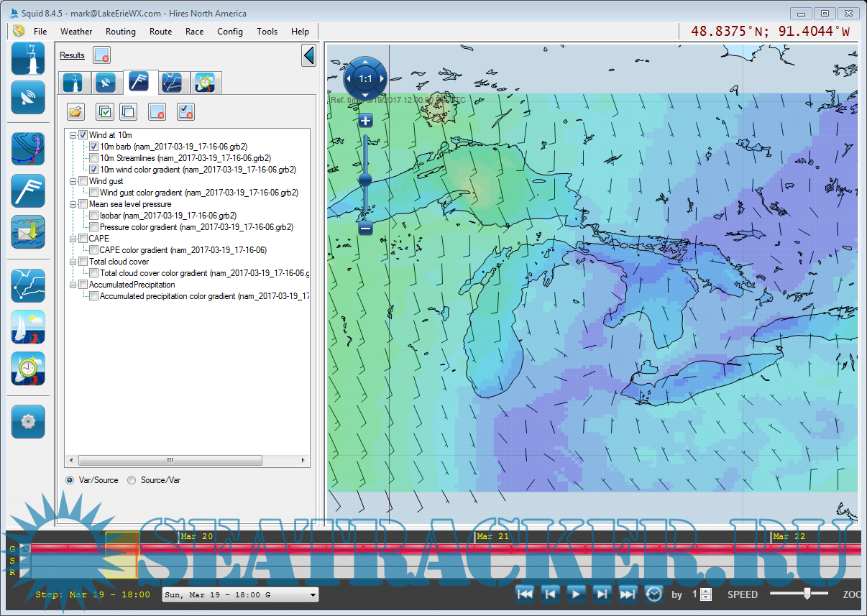Open the wind barb tool in sidebar
The width and height of the screenshot is (867, 616).
tap(28, 190)
